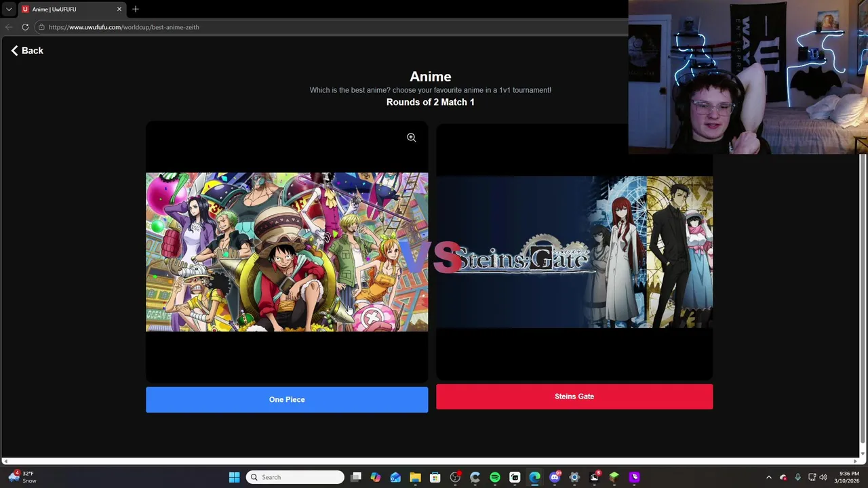Open the gear Settings taskbar app
This screenshot has width=868, height=488.
click(574, 477)
